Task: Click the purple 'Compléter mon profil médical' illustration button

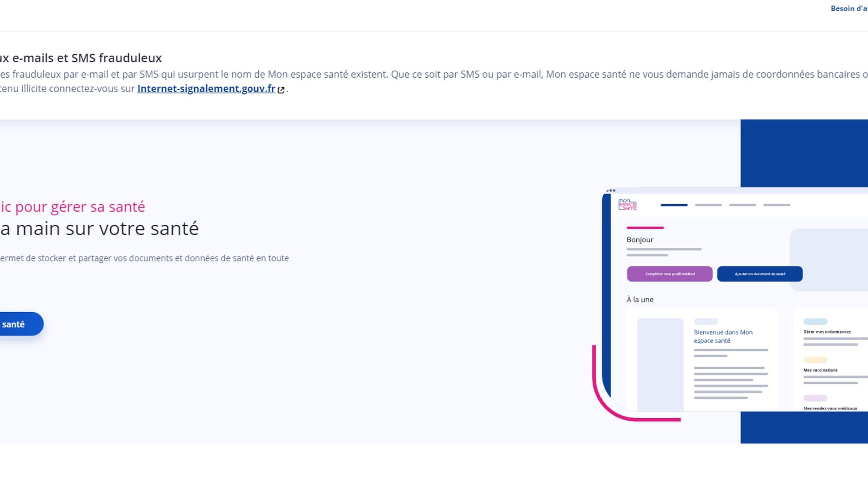Action: click(670, 274)
